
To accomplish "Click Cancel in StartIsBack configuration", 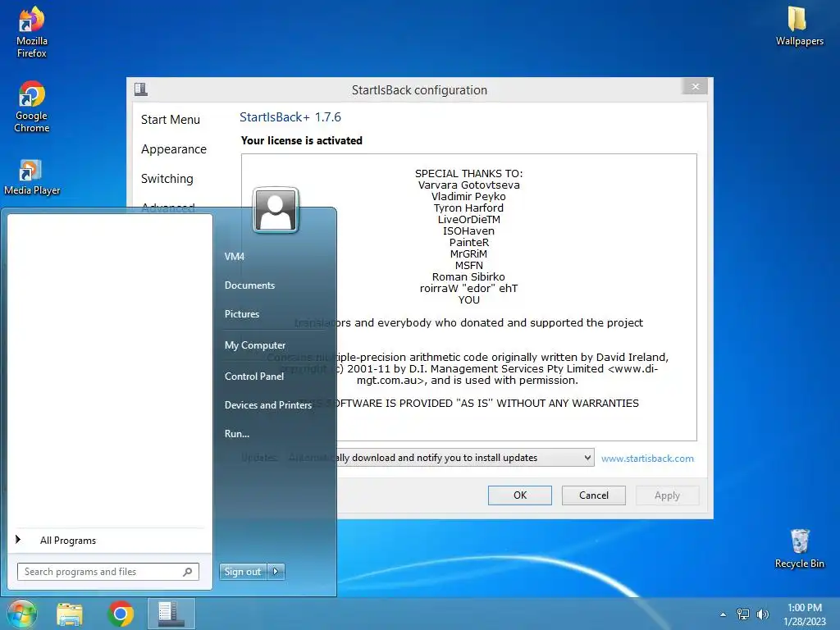I will 594,495.
